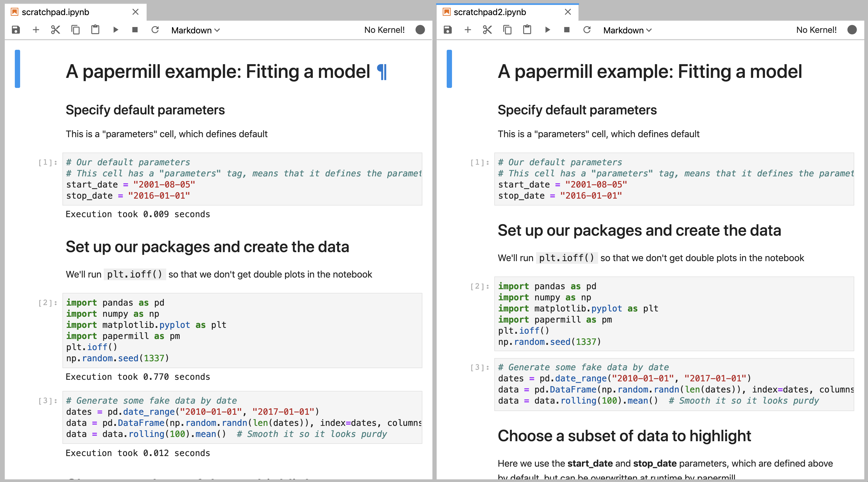This screenshot has width=868, height=482.
Task: Cut selected cell in left notebook
Action: 56,30
